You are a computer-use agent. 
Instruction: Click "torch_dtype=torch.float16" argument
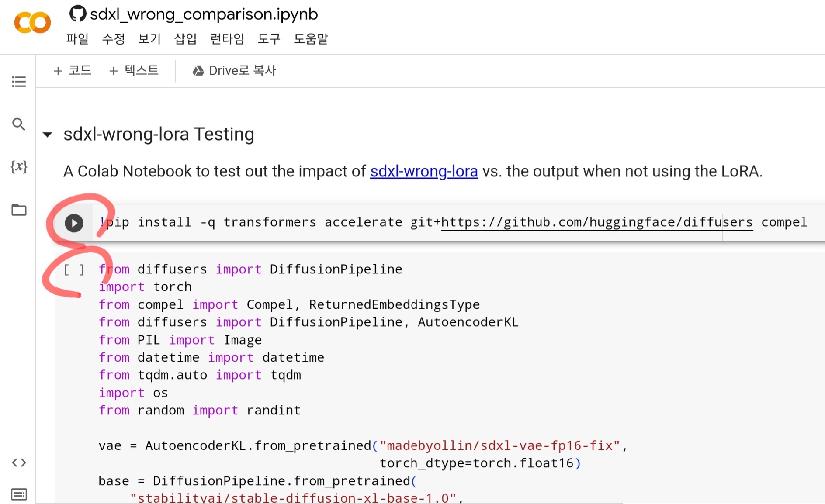coord(476,463)
